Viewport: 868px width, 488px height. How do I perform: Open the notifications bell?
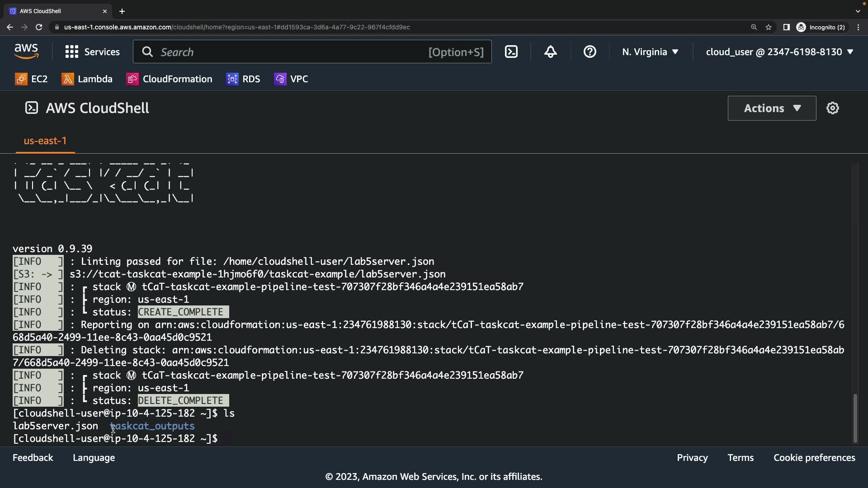(550, 52)
